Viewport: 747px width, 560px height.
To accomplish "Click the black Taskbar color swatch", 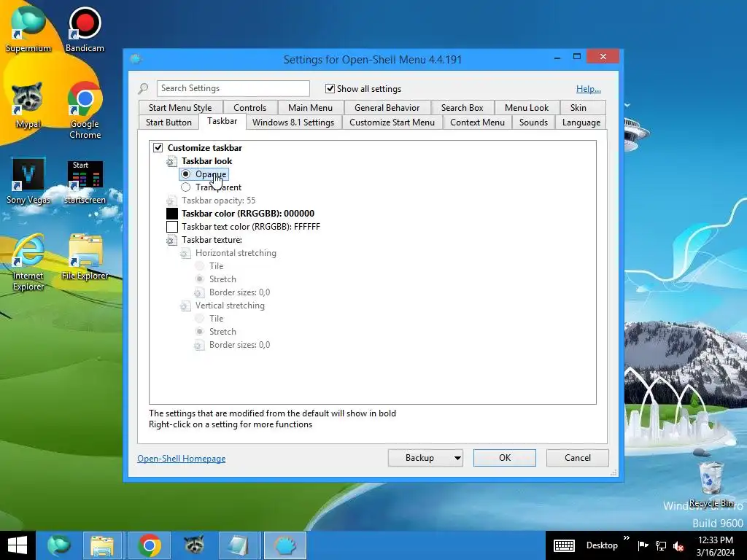I will pyautogui.click(x=172, y=214).
